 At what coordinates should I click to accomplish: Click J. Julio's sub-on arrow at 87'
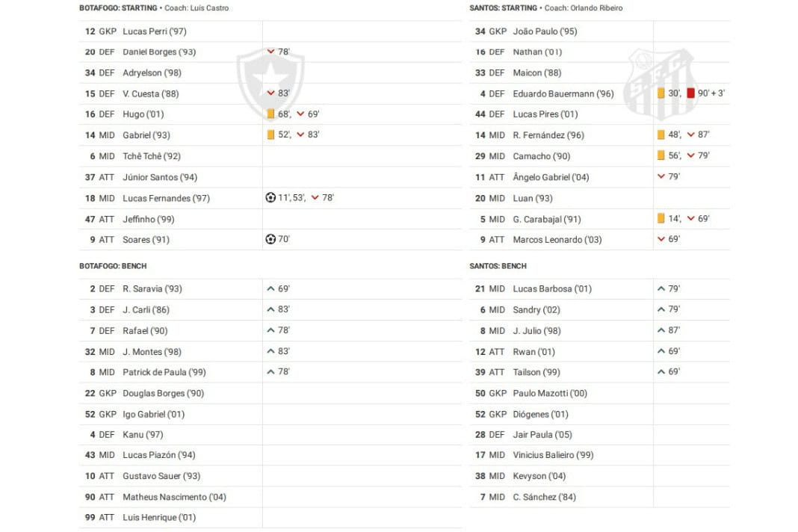tap(661, 330)
